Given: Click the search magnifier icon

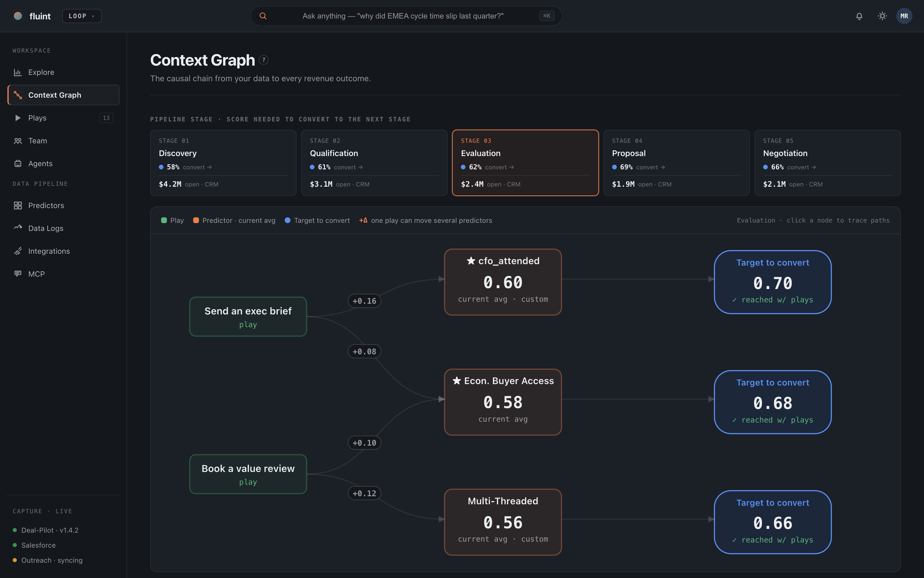Looking at the screenshot, I should click(x=263, y=16).
